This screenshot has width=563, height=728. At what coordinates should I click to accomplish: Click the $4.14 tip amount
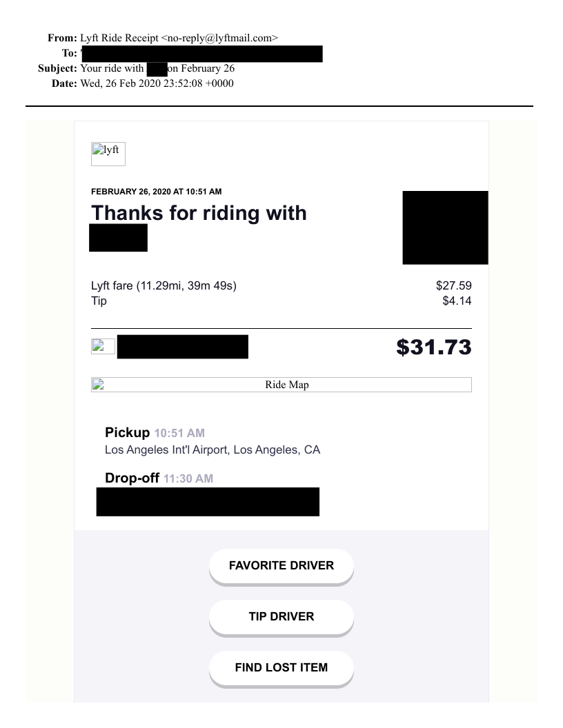457,301
